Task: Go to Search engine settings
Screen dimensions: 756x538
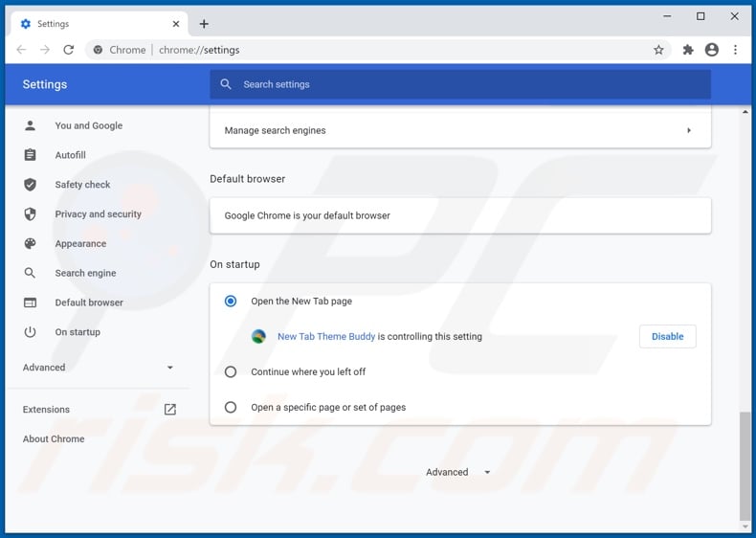Action: 85,273
